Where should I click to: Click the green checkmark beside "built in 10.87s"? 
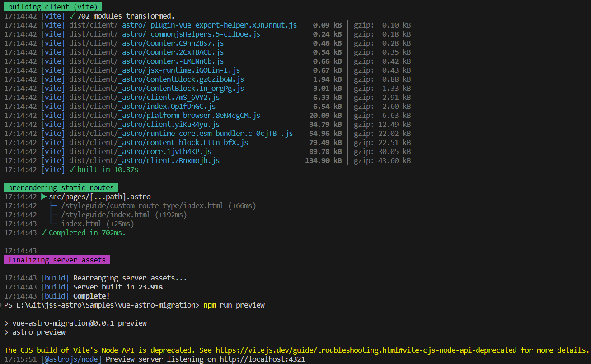72,170
